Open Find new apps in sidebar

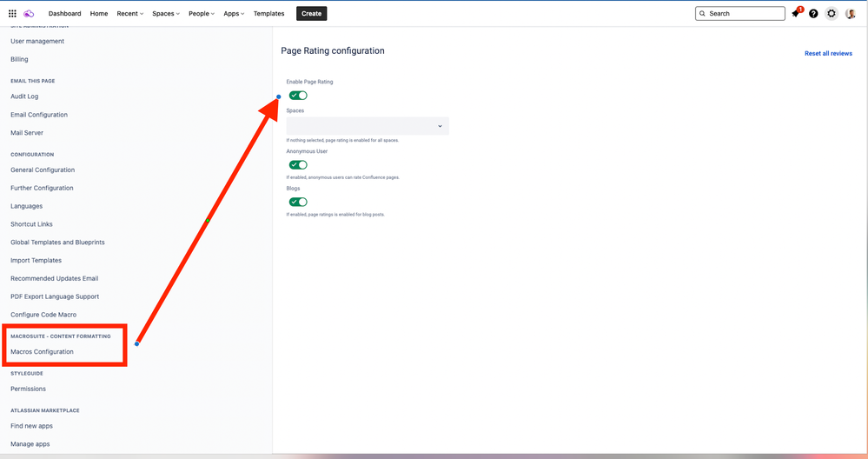click(x=31, y=426)
